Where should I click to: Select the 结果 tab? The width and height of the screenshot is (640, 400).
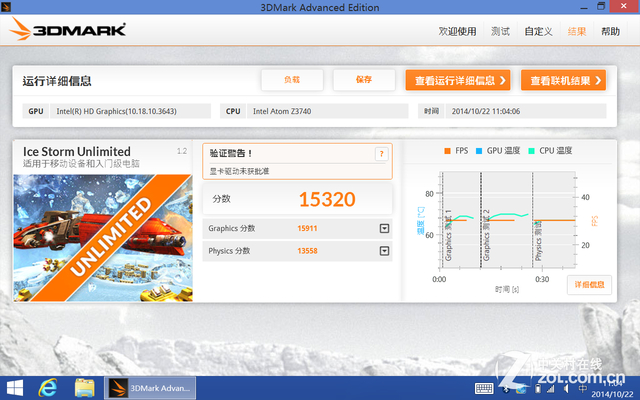[577, 31]
